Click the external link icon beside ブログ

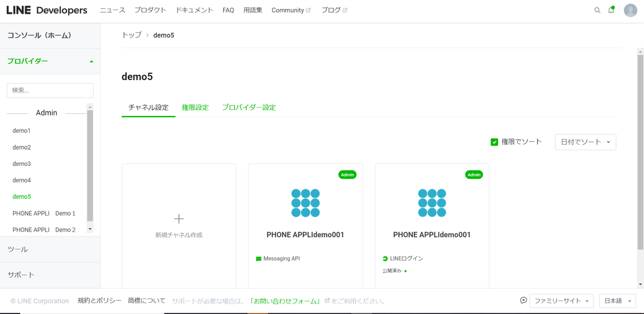pyautogui.click(x=345, y=11)
